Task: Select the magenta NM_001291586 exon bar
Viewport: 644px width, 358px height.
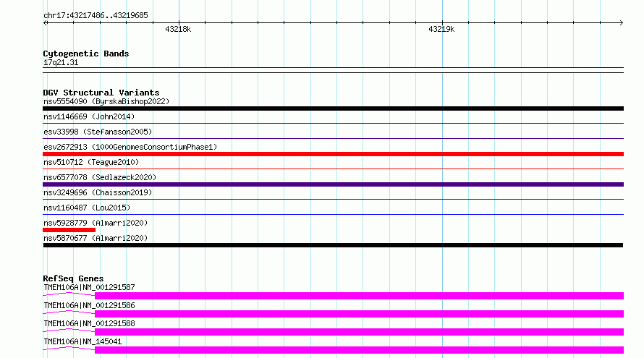Action: click(x=360, y=314)
